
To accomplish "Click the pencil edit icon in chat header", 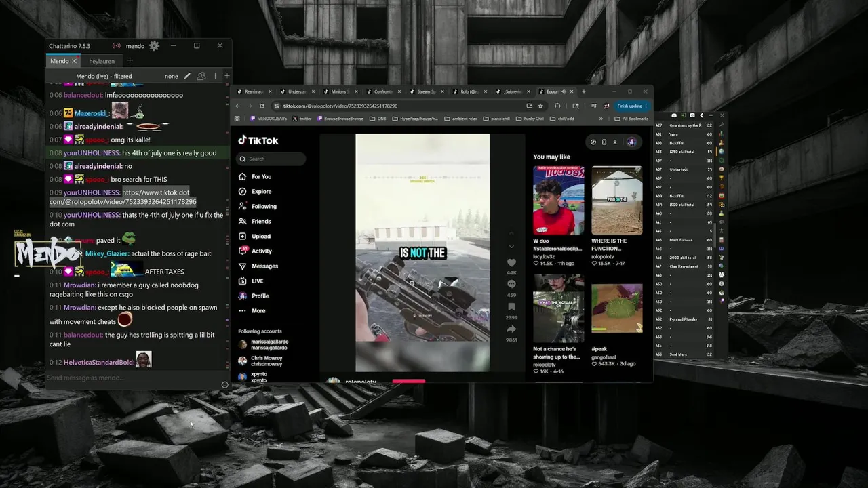I will click(187, 76).
